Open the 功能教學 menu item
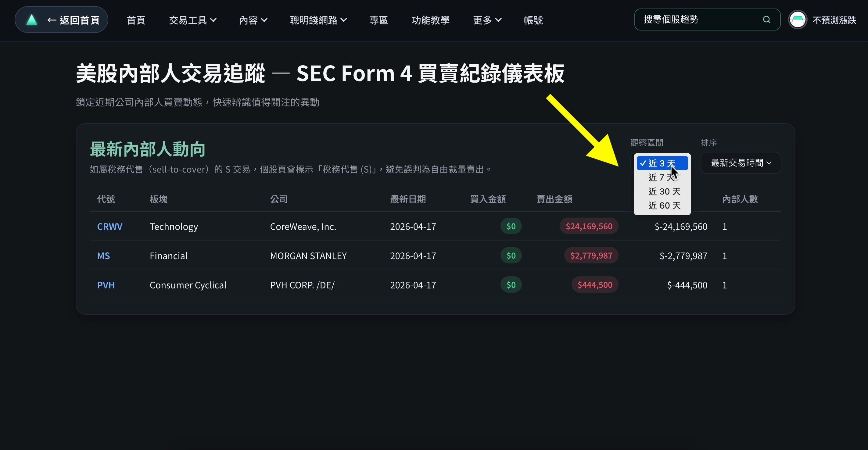Screen dimensions: 868x450 click(x=431, y=20)
